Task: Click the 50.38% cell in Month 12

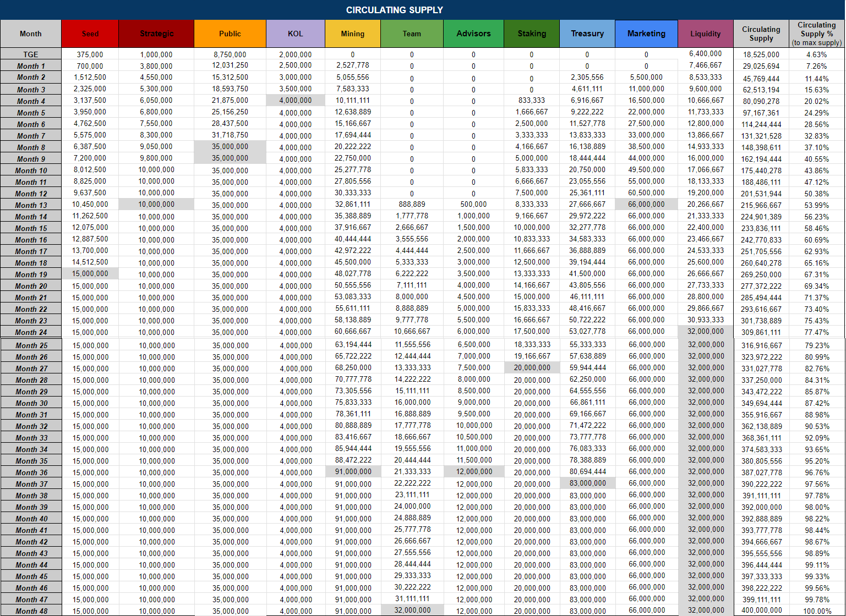Action: [x=817, y=194]
